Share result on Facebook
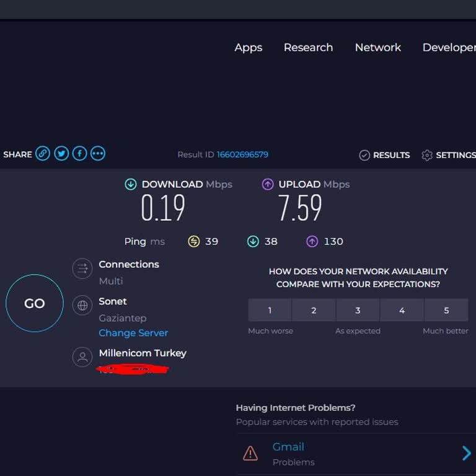 pyautogui.click(x=79, y=154)
